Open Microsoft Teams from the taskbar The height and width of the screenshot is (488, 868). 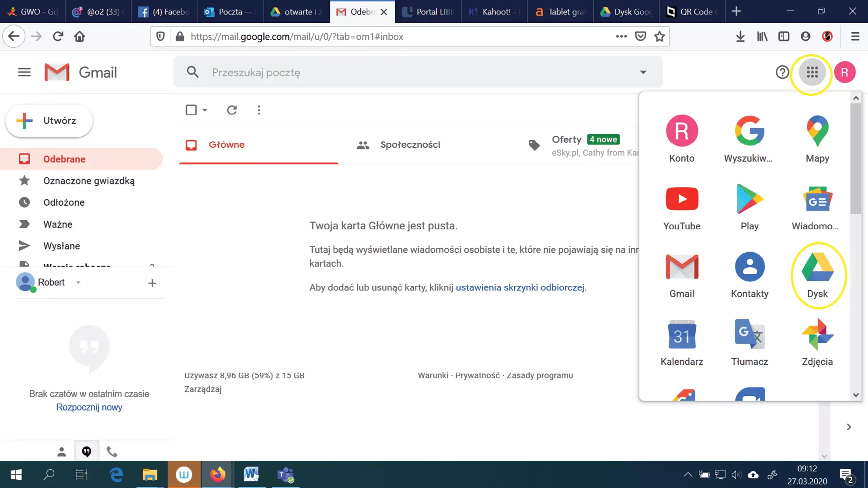click(x=286, y=474)
